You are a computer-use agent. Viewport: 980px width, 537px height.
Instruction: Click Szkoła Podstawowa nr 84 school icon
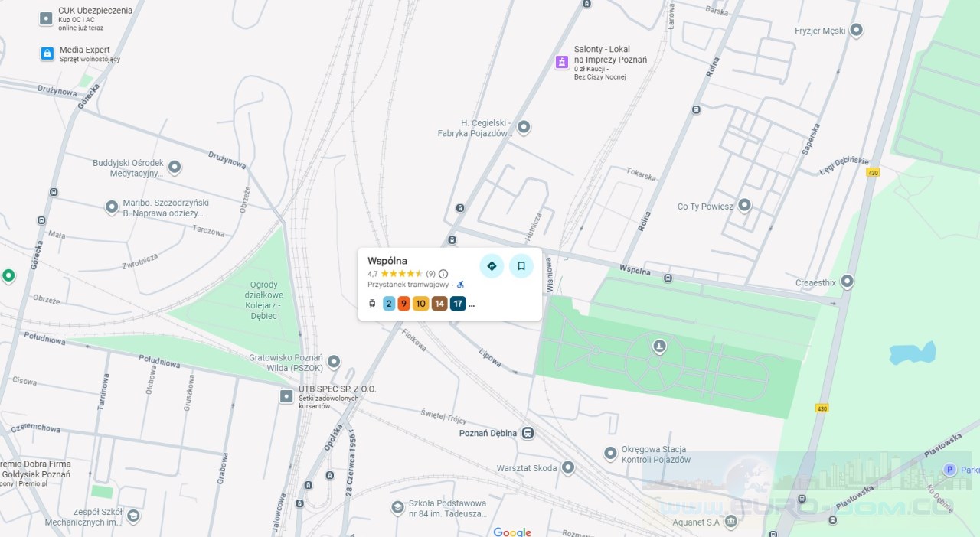coord(397,507)
